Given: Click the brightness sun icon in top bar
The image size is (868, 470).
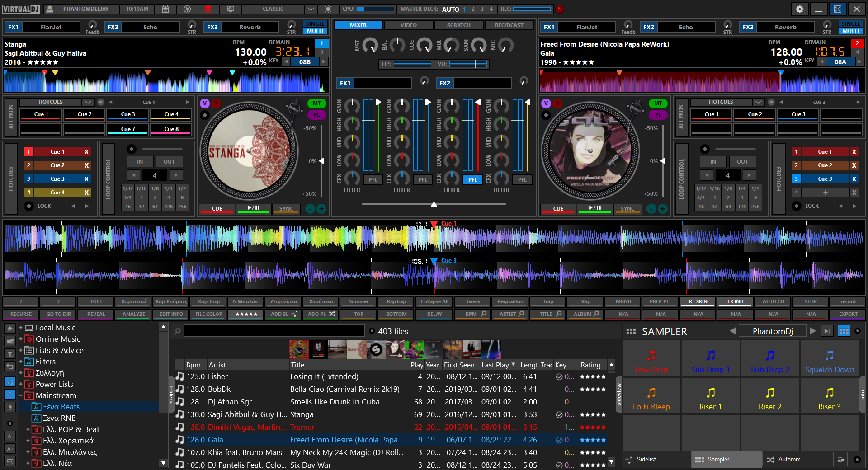Looking at the screenshot, I should (x=328, y=9).
